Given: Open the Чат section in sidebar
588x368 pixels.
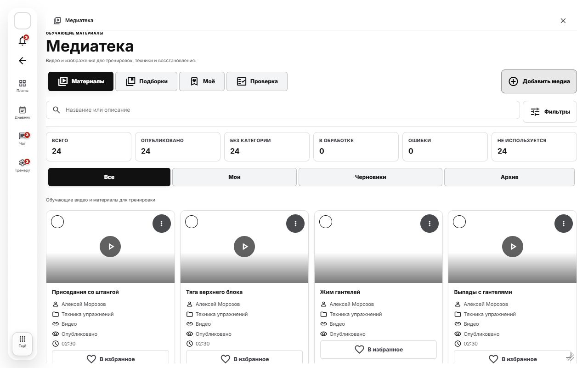Looking at the screenshot, I should tap(23, 139).
